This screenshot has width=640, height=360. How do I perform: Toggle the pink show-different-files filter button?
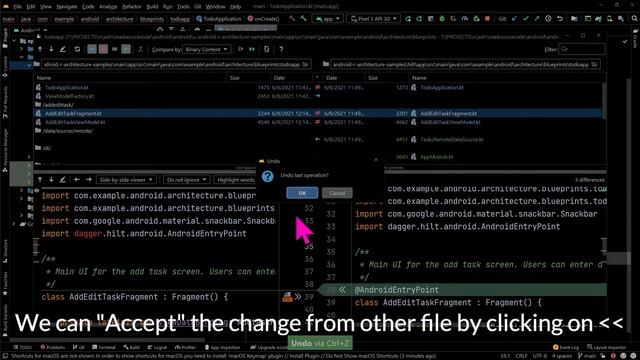(x=103, y=49)
